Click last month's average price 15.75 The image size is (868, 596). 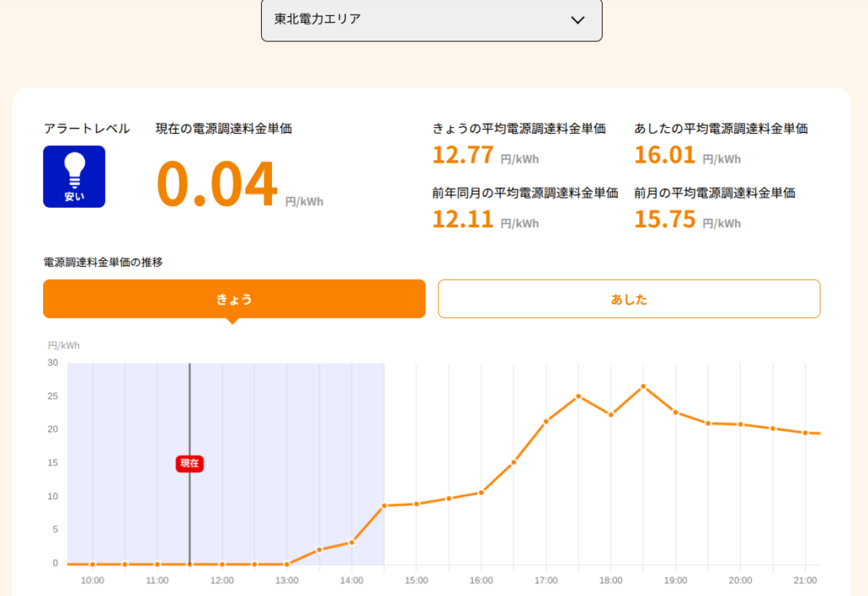coord(665,219)
